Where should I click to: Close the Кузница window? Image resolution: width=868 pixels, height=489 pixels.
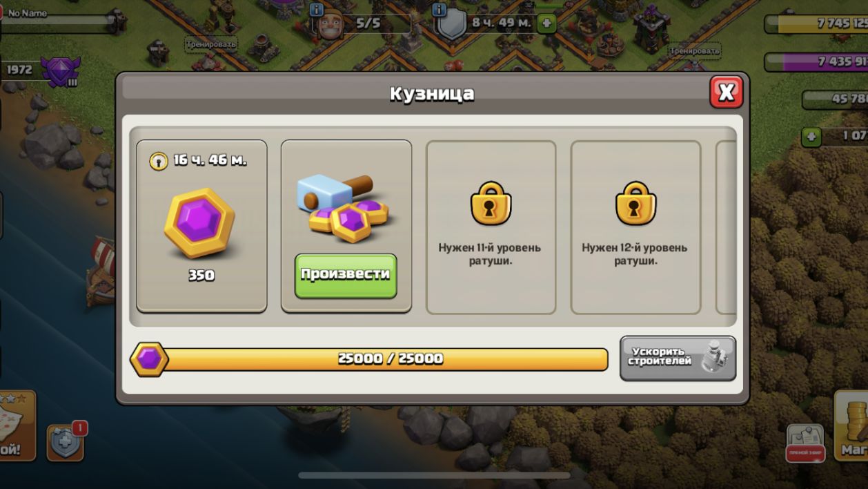[x=726, y=92]
